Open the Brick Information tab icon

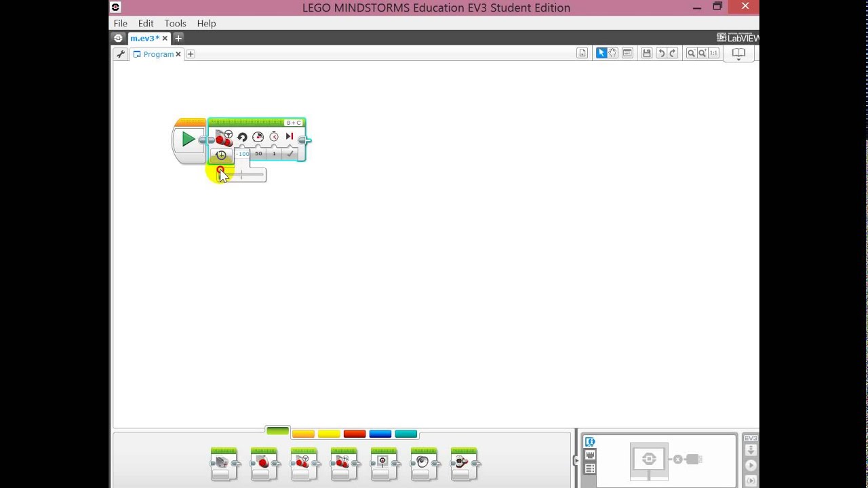pos(590,442)
